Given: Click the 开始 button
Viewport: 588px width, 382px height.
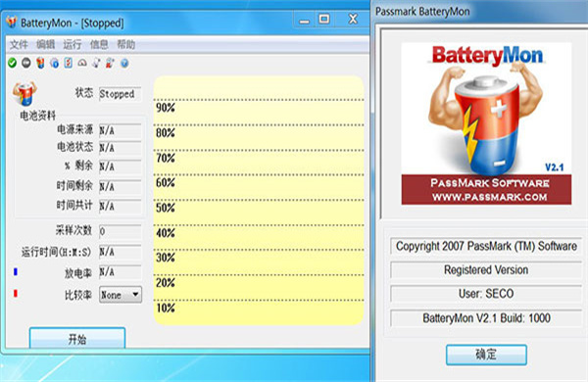Looking at the screenshot, I should point(77,339).
